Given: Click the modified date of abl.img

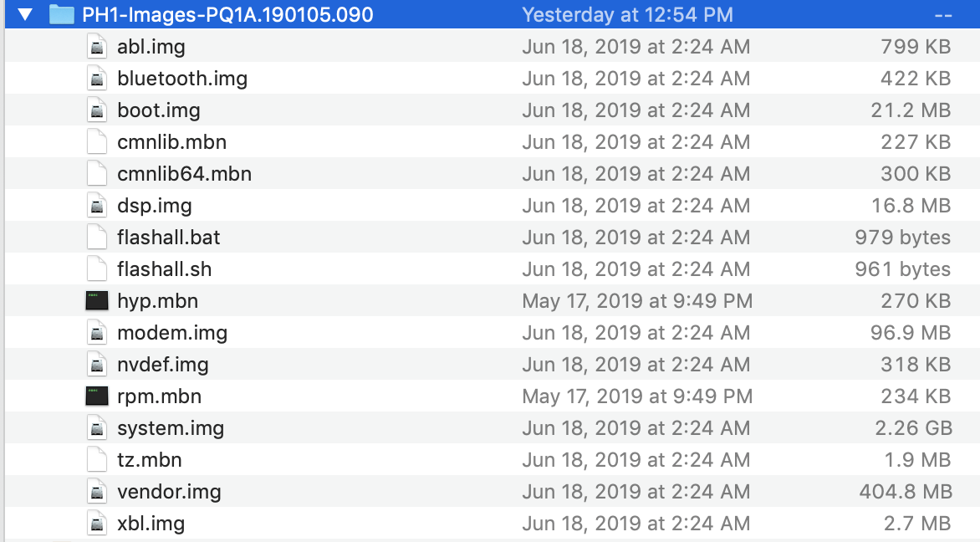Looking at the screenshot, I should tap(636, 46).
